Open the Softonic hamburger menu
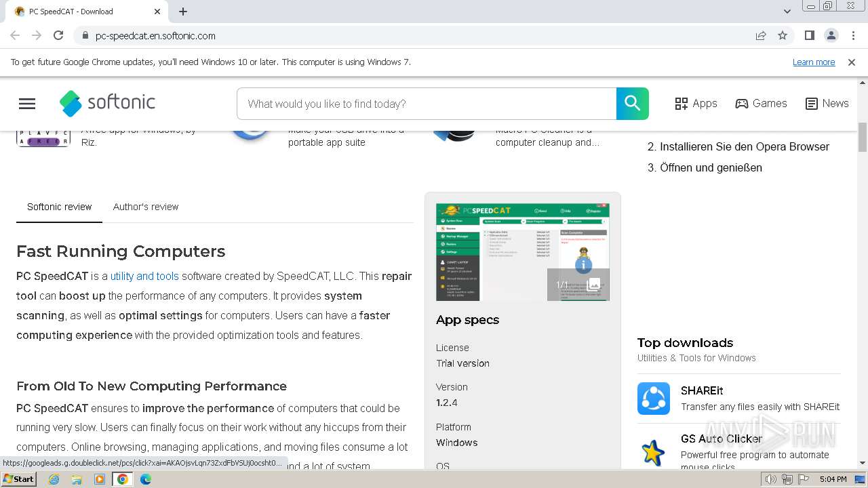868x488 pixels. click(x=27, y=104)
